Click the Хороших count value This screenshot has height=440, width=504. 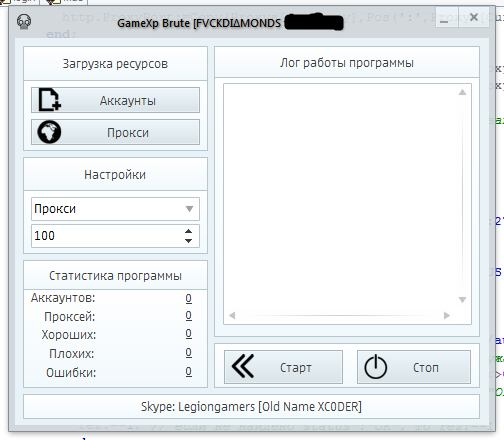188,333
